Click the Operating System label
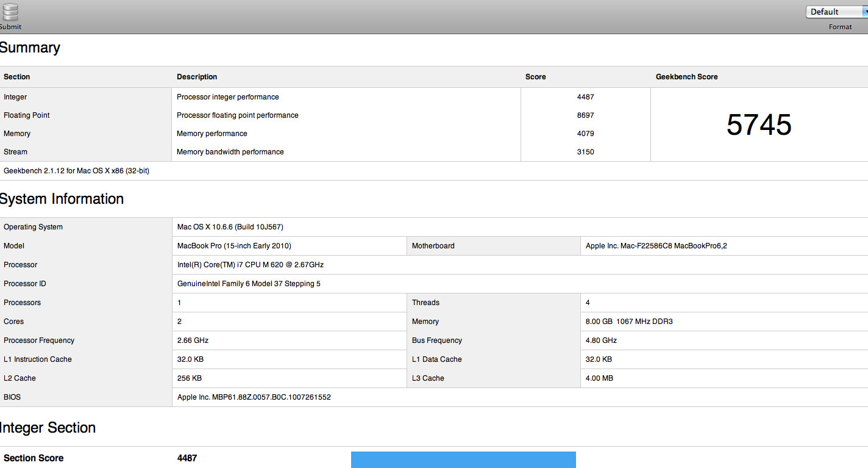868x468 pixels. 34,227
